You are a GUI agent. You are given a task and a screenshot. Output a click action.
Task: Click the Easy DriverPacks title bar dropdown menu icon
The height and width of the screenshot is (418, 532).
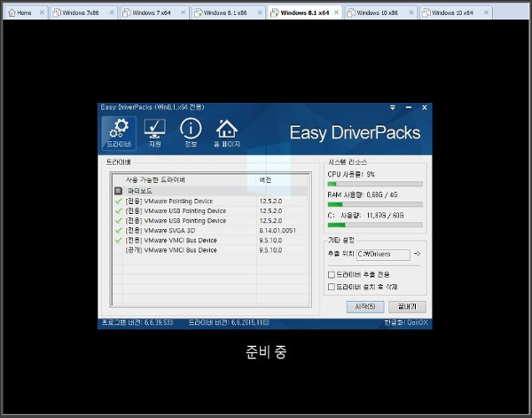[x=393, y=107]
